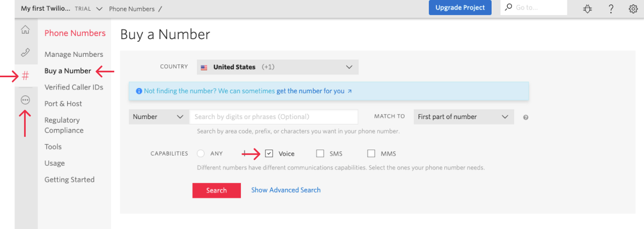This screenshot has height=229, width=644.
Task: Open the settings gear icon
Action: point(633,9)
